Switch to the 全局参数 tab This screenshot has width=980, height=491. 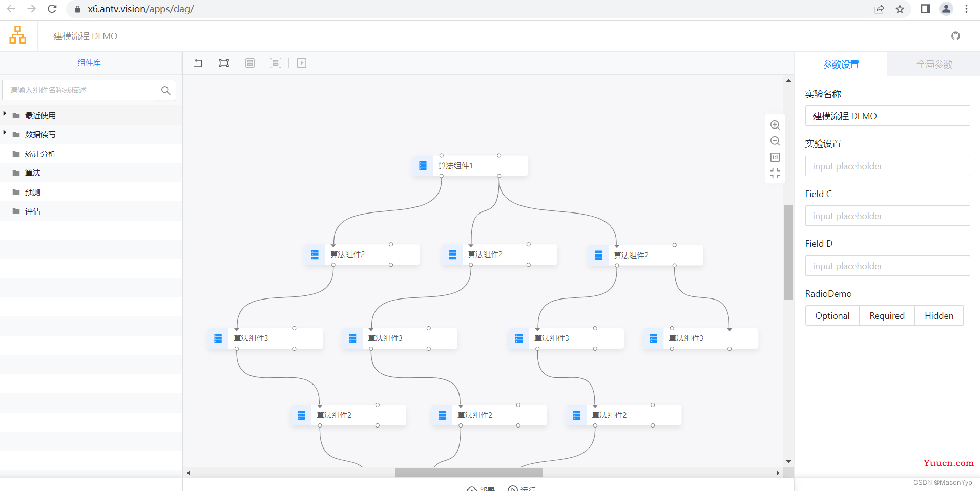(x=934, y=65)
